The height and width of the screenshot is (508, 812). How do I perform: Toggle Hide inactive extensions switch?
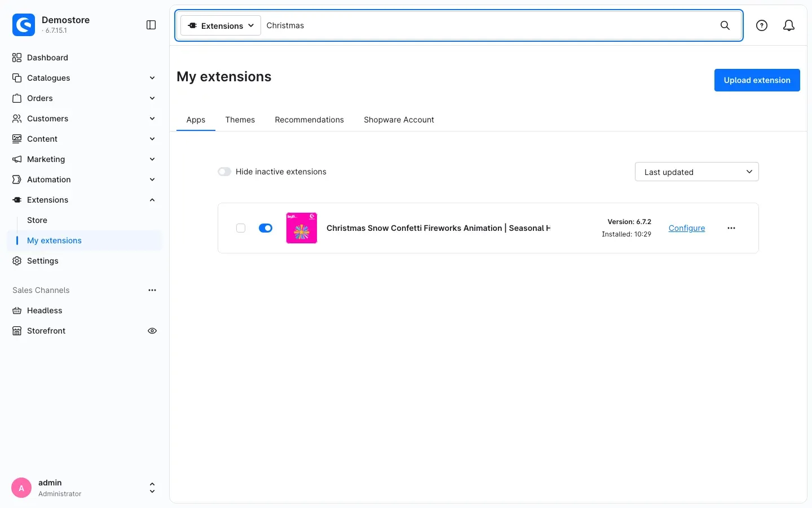[224, 172]
